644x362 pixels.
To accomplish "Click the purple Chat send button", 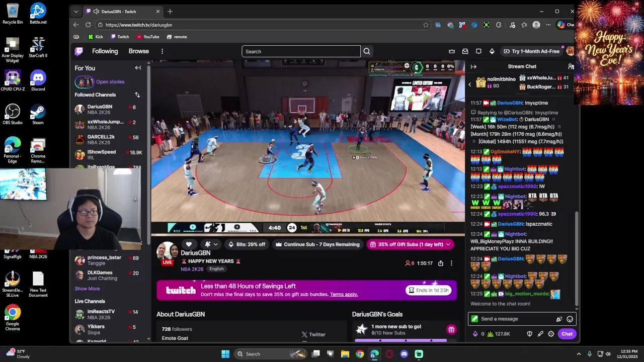I will click(x=567, y=334).
